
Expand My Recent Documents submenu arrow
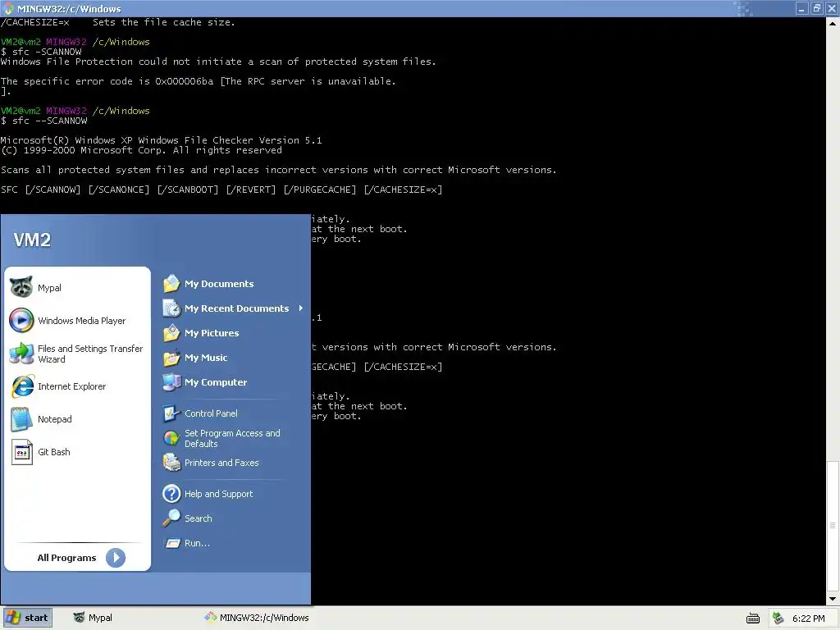pos(300,308)
